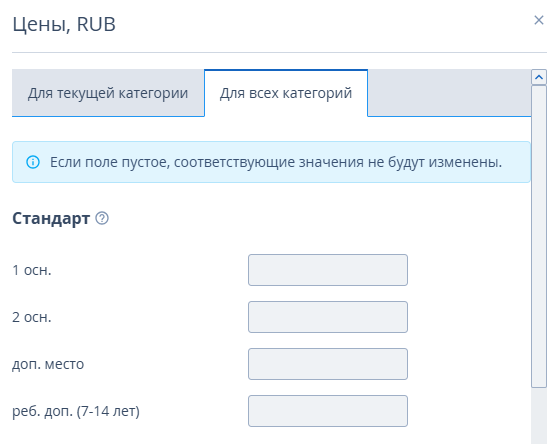The width and height of the screenshot is (556, 444).
Task: Focus the 2 осн. price field
Action: coord(328,317)
